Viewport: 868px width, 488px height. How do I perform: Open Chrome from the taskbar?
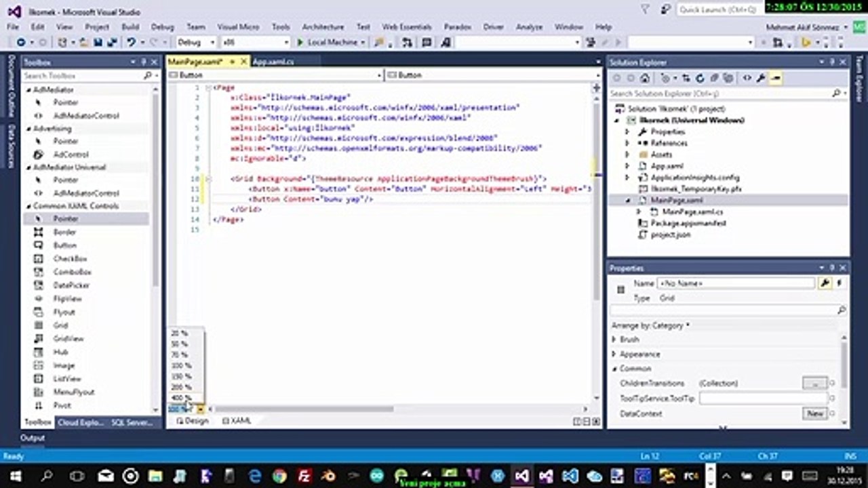pos(279,476)
